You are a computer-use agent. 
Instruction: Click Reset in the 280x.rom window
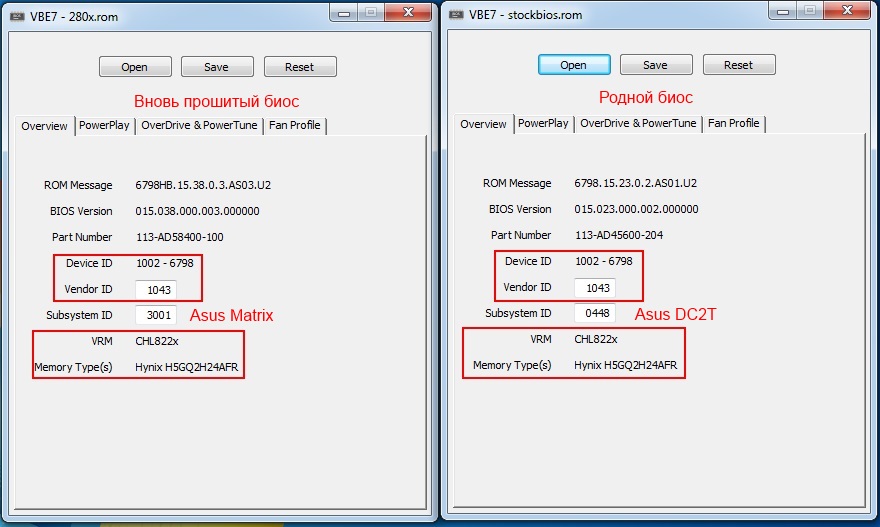300,67
